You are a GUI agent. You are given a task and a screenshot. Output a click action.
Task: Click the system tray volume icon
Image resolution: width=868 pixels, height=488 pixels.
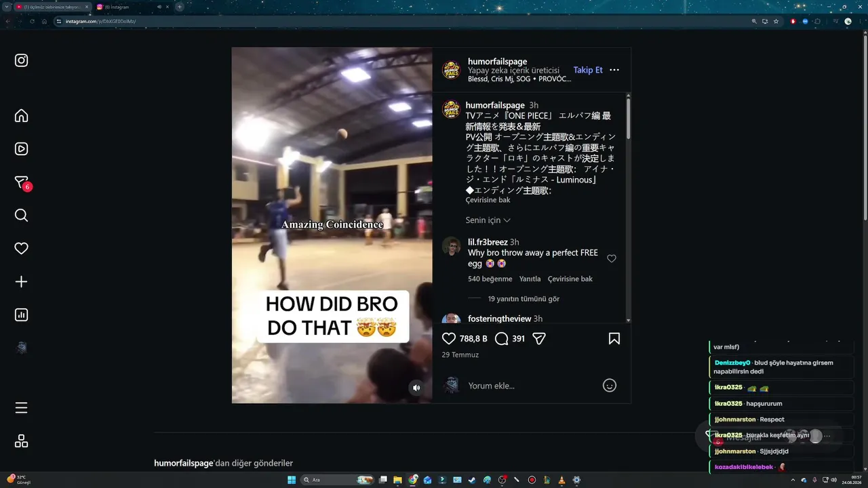pos(833,480)
